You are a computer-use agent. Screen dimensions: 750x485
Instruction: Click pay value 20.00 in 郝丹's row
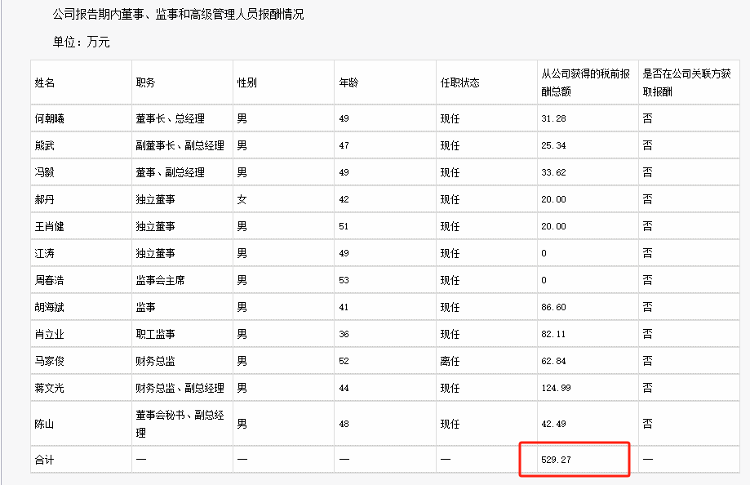[554, 199]
